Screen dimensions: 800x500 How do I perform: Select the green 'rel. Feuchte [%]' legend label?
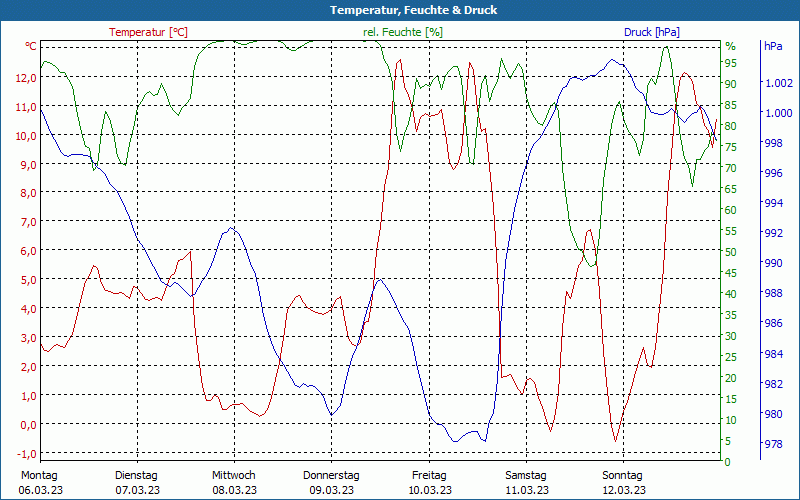click(403, 32)
